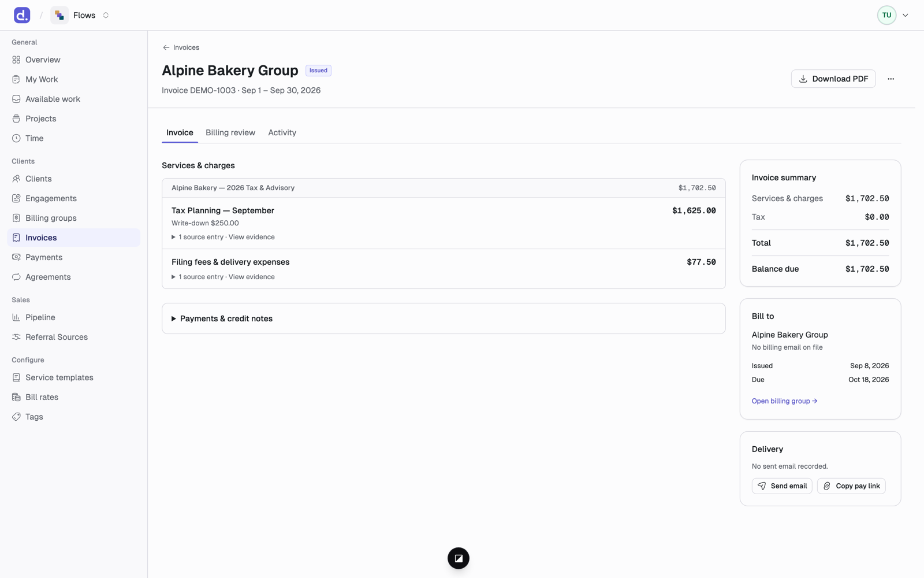
Task: Select the Invoices sidebar item
Action: coord(73,238)
